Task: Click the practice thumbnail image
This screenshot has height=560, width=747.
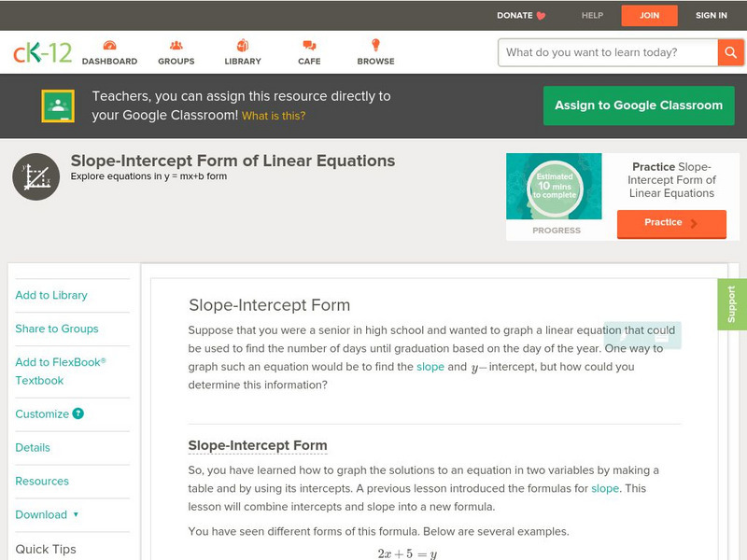Action: coord(554,186)
